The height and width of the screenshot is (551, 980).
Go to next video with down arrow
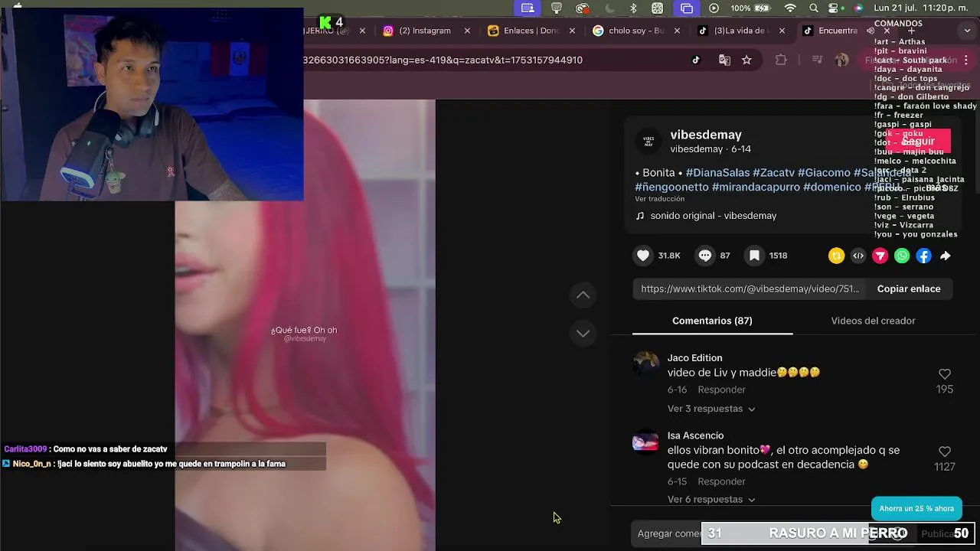tap(583, 333)
